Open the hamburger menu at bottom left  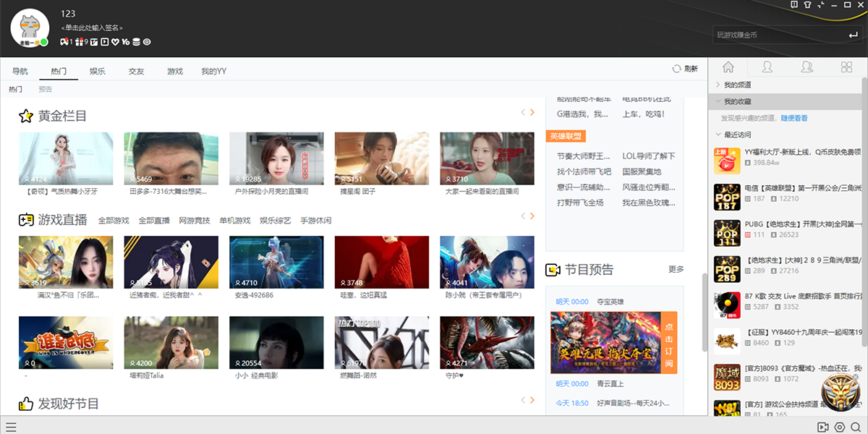tap(12, 426)
